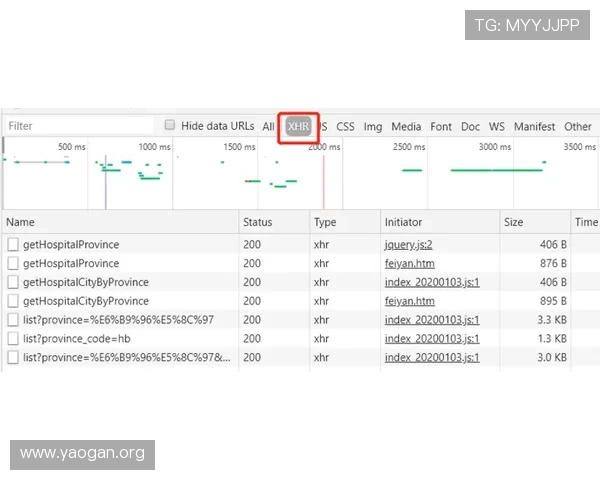Sort by Name column header
Image resolution: width=600 pixels, height=480 pixels.
click(120, 222)
